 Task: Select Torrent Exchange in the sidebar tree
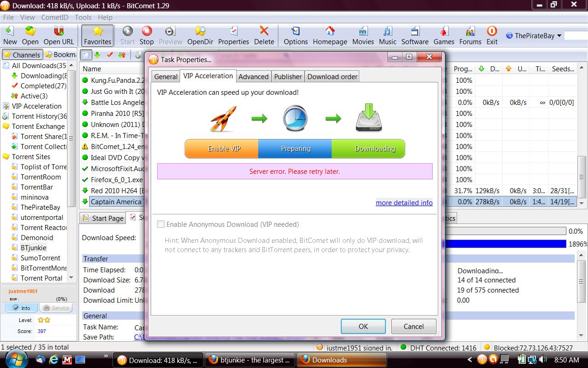click(x=38, y=126)
